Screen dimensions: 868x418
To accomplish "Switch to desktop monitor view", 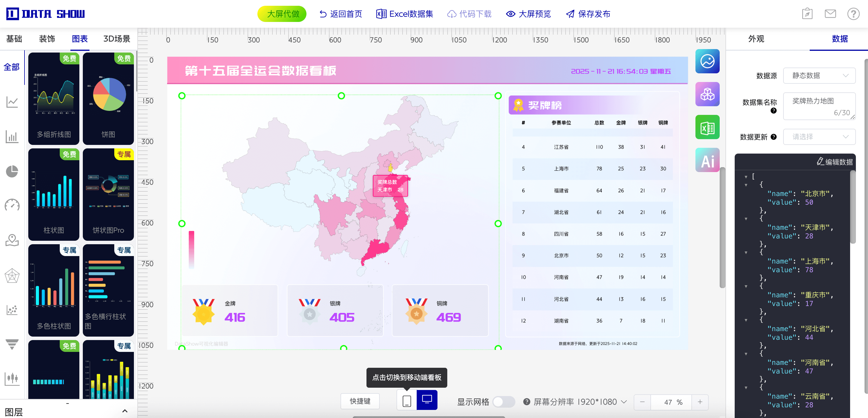I will [427, 400].
